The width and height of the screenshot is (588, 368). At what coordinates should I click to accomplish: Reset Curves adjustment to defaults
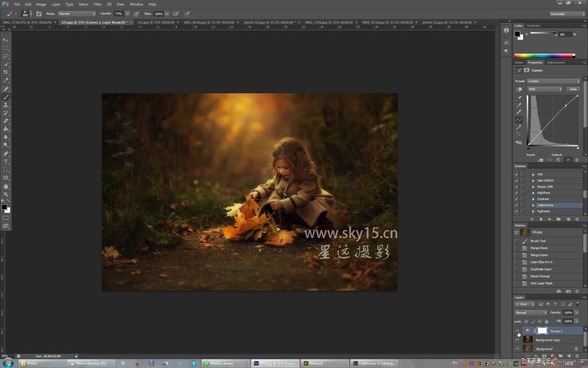(558, 160)
